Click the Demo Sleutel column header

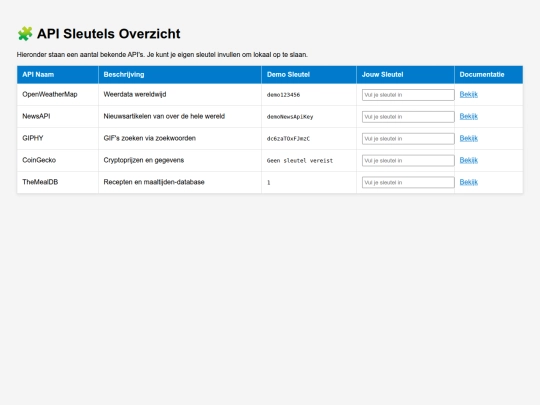click(x=309, y=74)
